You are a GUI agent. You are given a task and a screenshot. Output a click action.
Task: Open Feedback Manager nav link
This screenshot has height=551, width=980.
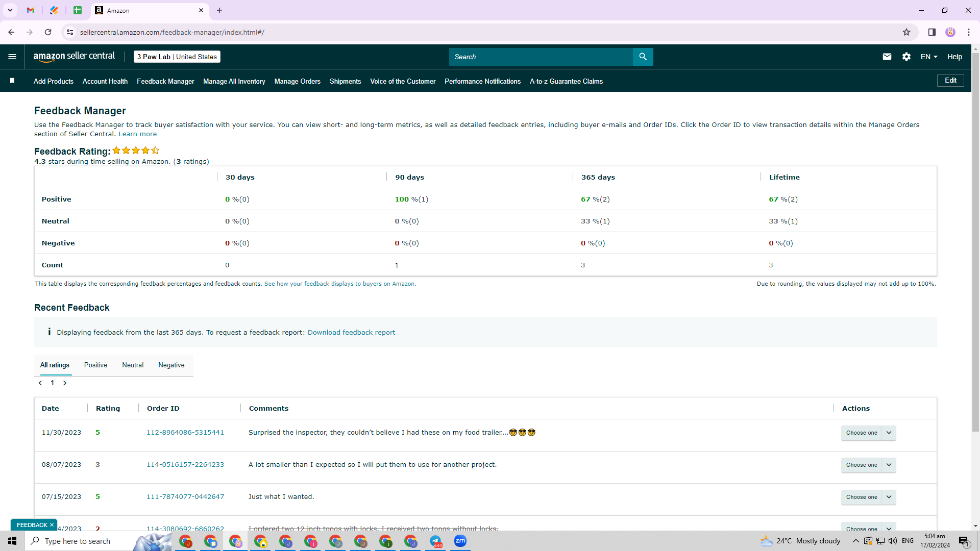(x=165, y=81)
